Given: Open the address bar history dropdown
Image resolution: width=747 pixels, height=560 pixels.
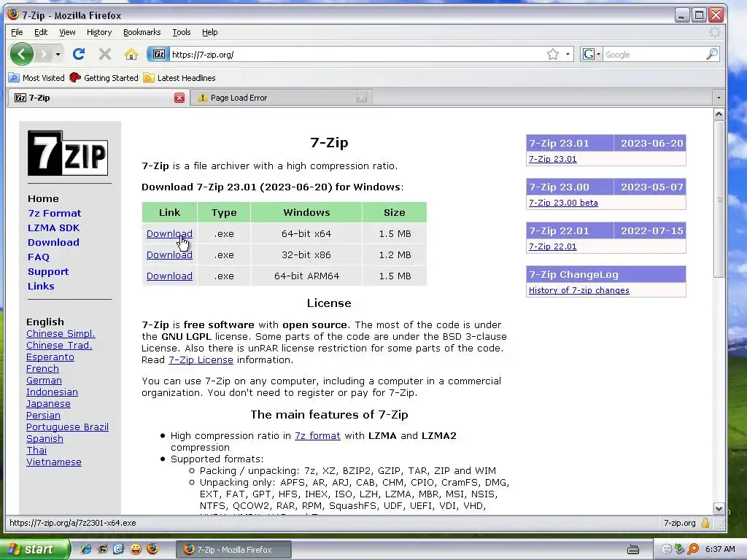Looking at the screenshot, I should [x=568, y=54].
